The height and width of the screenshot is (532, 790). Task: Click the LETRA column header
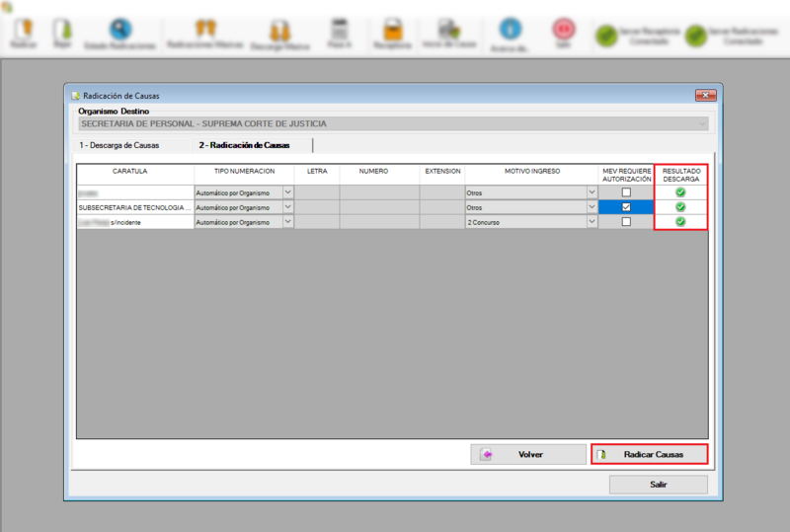[x=317, y=175]
